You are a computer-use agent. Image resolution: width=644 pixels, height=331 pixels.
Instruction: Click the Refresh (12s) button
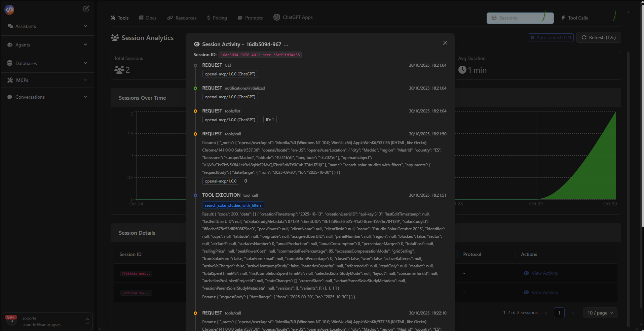pyautogui.click(x=599, y=37)
